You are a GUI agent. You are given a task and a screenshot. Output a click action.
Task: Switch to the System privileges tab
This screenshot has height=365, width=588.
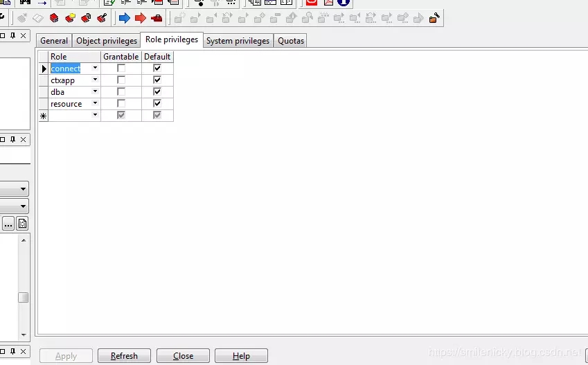point(238,41)
